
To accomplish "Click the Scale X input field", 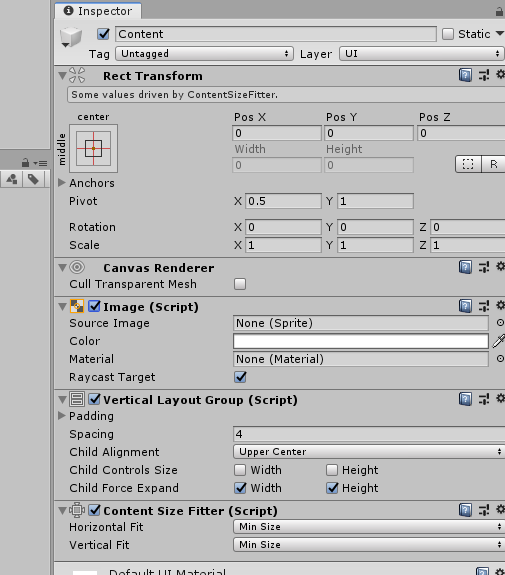I will 283,245.
